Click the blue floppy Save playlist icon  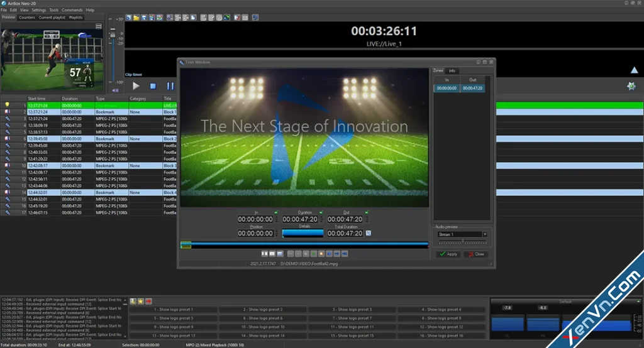[x=144, y=18]
